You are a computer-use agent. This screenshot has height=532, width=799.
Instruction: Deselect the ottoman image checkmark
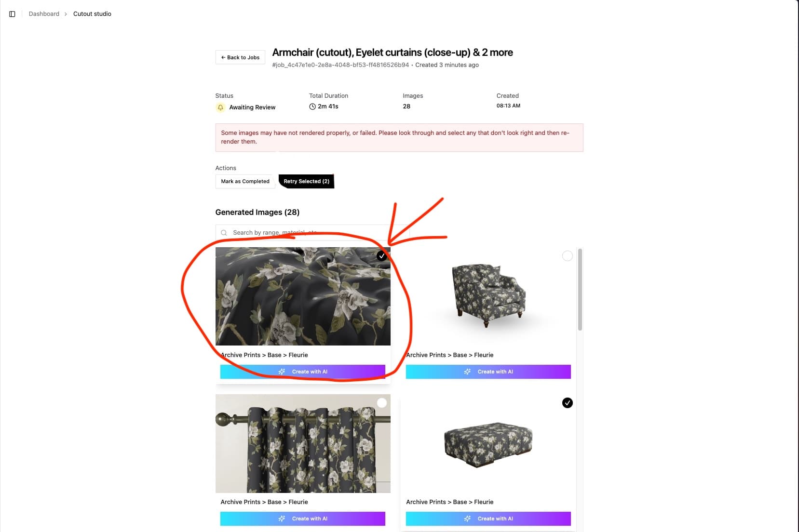[568, 403]
